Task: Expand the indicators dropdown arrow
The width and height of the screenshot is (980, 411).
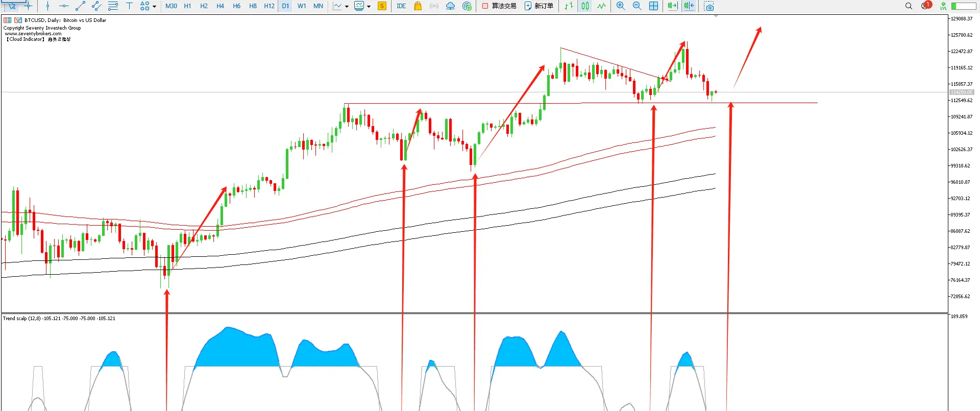Action: [347, 7]
